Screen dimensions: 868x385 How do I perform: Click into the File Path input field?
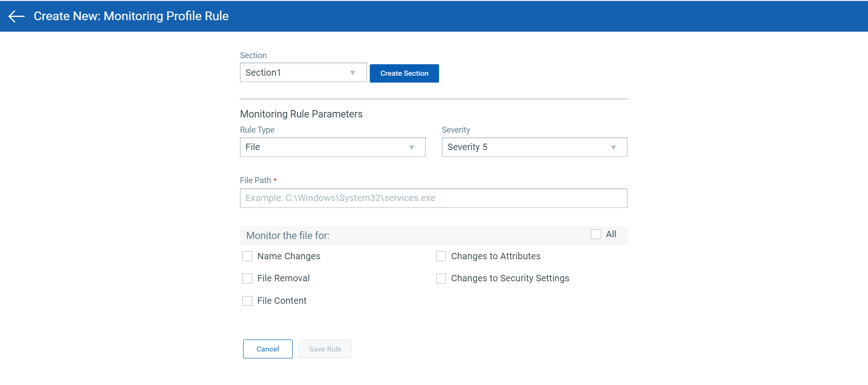click(433, 198)
